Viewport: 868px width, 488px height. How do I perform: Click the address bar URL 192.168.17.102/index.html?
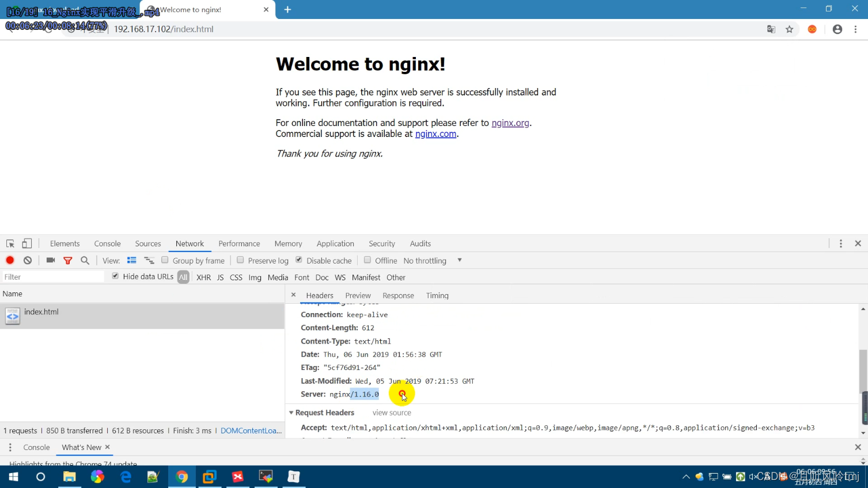click(164, 29)
